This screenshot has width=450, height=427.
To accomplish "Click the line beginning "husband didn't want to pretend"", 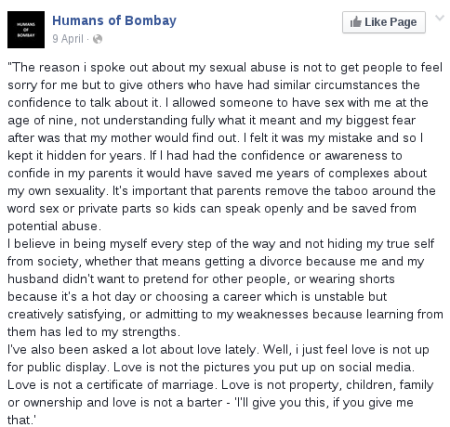I will click(x=201, y=279).
